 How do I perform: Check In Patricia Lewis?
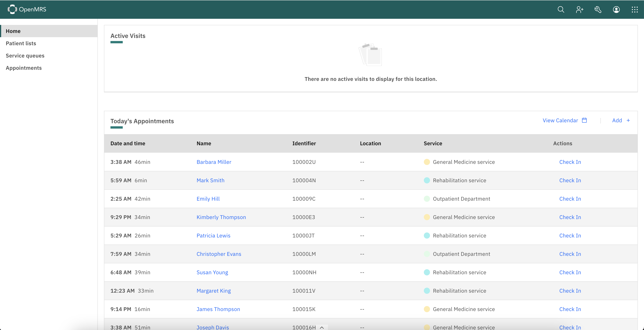[570, 236]
